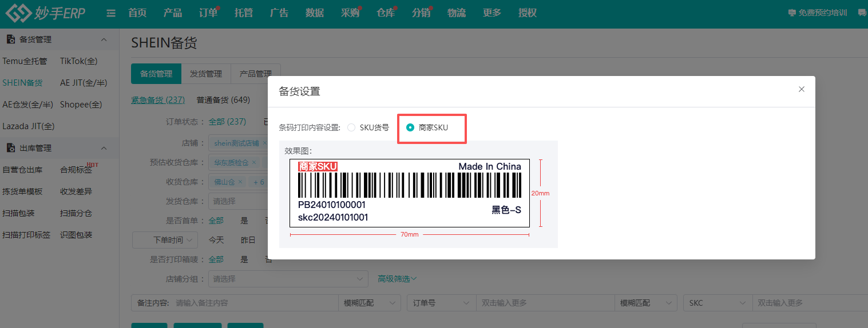Open the 广告 menu
Image resolution: width=868 pixels, height=328 pixels.
(279, 13)
